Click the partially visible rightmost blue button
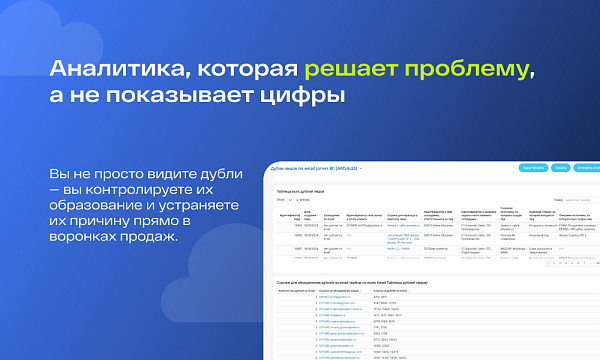600x360 pixels. click(587, 168)
